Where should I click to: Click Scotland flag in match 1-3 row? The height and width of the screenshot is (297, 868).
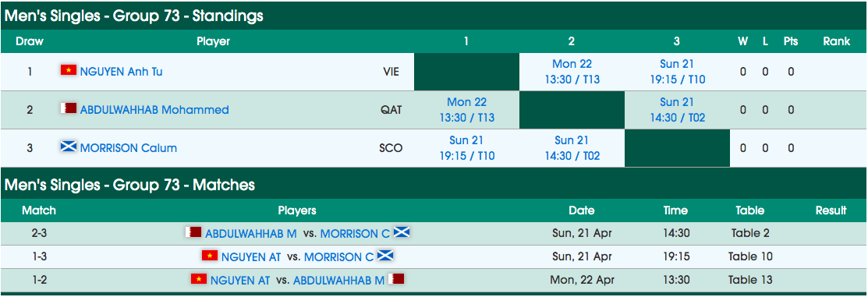pyautogui.click(x=385, y=256)
